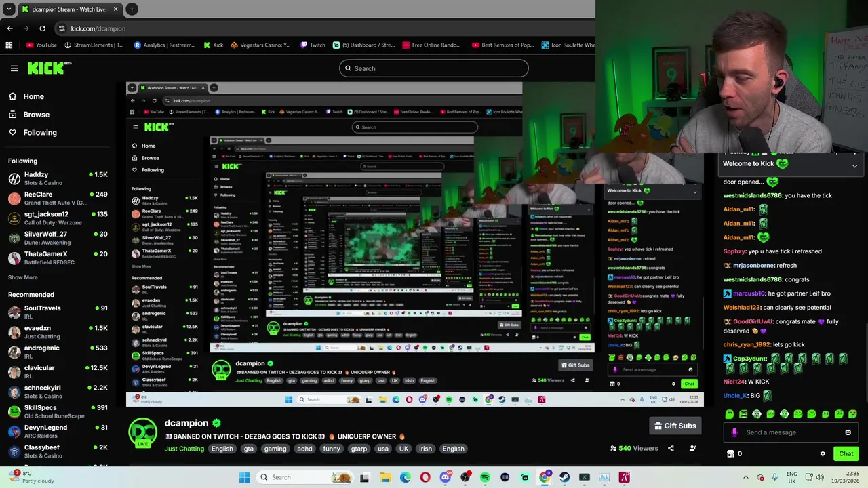Select the last quick emote in row
Viewport: 868px width, 488px height.
tap(852, 414)
